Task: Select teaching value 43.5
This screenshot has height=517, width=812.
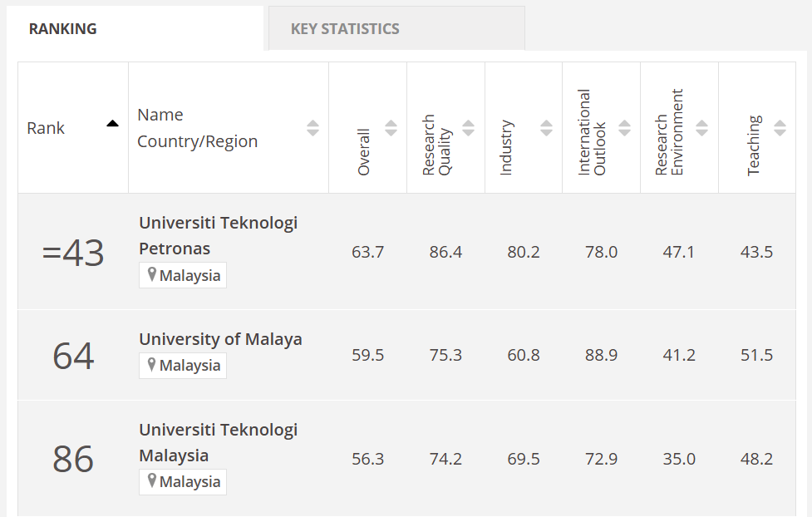Action: pyautogui.click(x=756, y=252)
